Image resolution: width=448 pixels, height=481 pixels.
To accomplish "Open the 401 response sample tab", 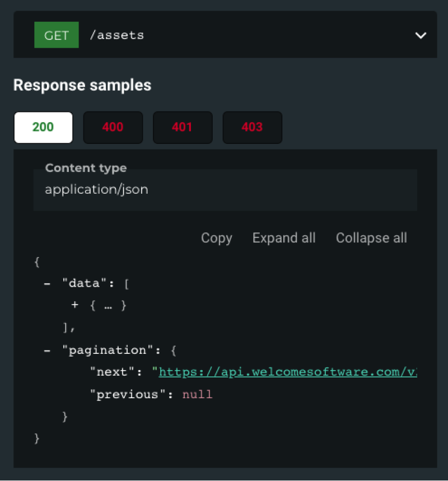I will (x=182, y=127).
